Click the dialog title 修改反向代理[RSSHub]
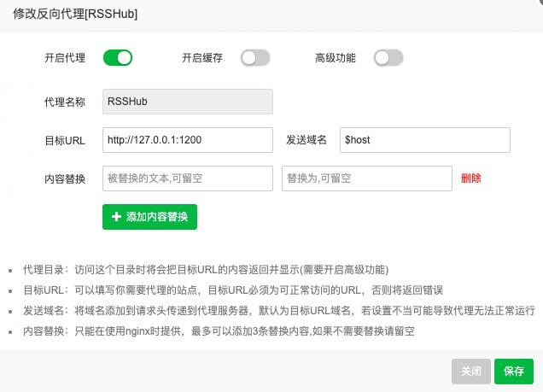 (x=75, y=15)
